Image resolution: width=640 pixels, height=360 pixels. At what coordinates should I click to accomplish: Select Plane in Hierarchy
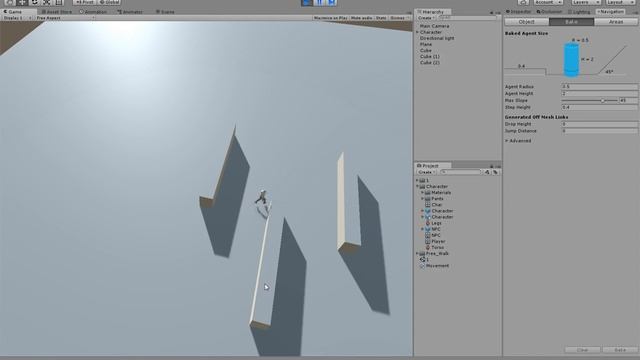click(426, 44)
